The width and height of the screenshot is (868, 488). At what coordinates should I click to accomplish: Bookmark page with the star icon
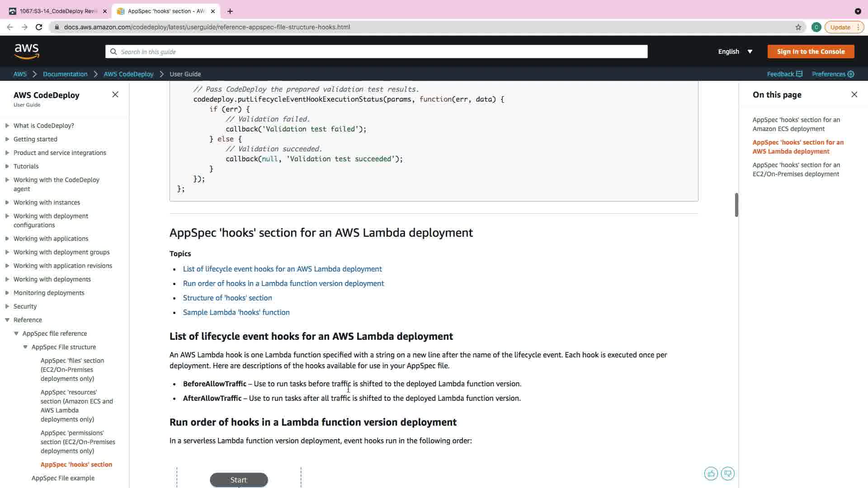coord(798,27)
